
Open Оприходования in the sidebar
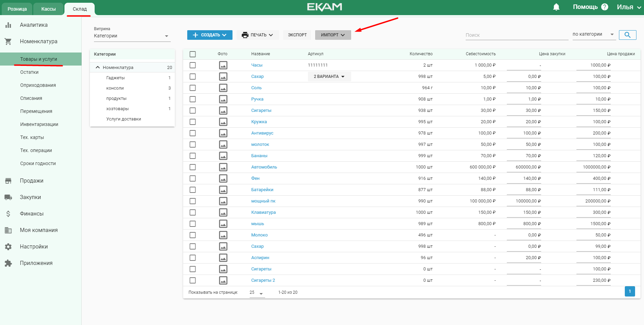[38, 85]
